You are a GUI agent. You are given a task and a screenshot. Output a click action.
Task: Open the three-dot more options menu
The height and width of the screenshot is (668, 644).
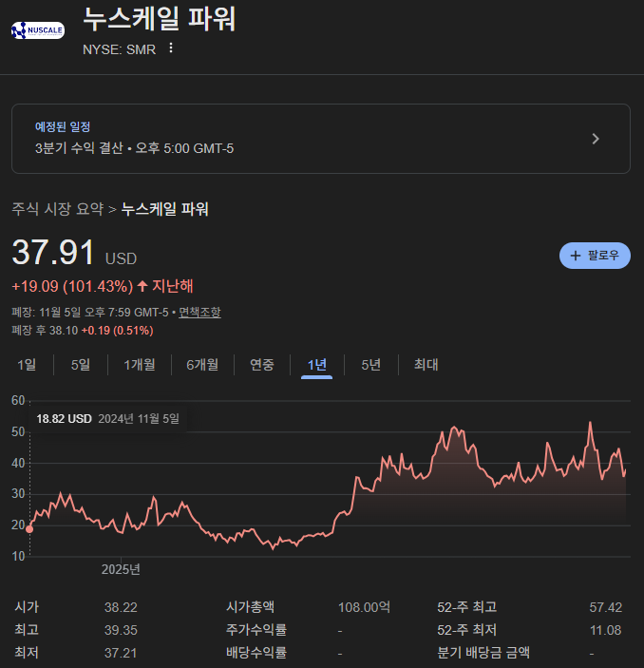pos(171,48)
